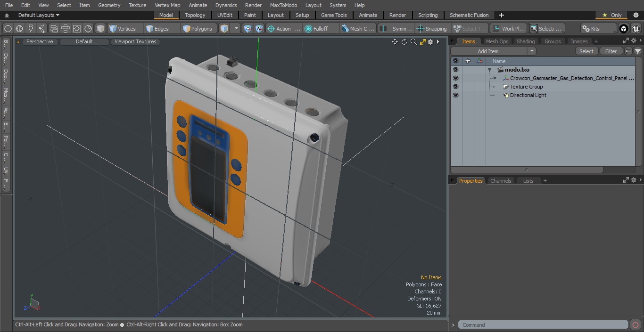Click the Select button in Items panel
Screen dimensions: 644x332
pos(586,51)
